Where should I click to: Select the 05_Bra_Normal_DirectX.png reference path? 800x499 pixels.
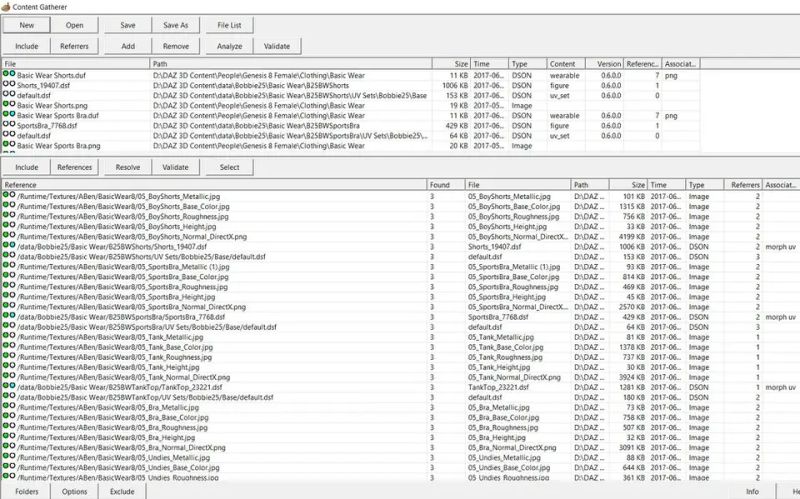(121, 447)
